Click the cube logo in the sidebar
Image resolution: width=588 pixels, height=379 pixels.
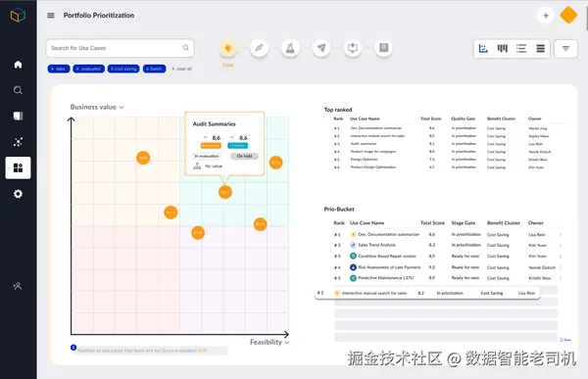click(x=18, y=16)
